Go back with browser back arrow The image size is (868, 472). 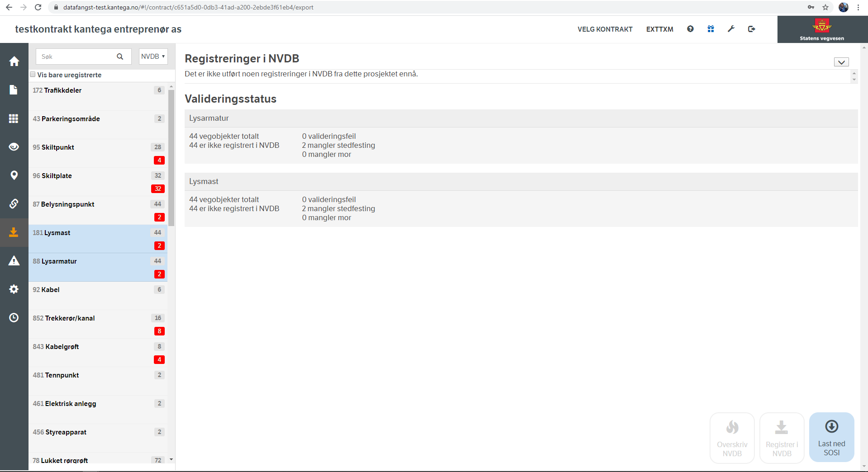coord(9,7)
